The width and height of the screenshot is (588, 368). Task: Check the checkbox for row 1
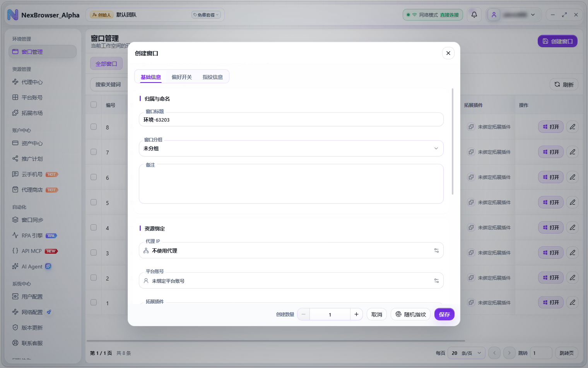[x=94, y=303]
